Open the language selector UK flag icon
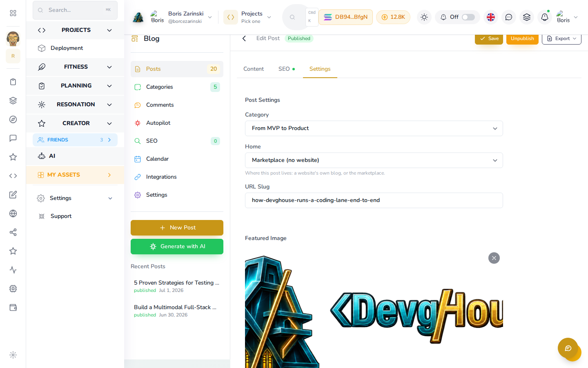The height and width of the screenshot is (368, 588). pos(491,17)
